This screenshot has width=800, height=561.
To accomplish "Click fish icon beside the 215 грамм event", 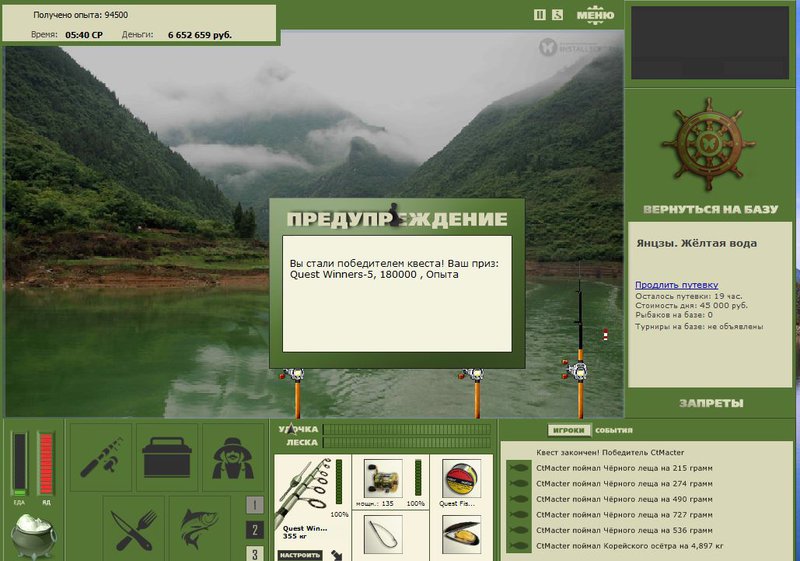I will click(x=519, y=468).
